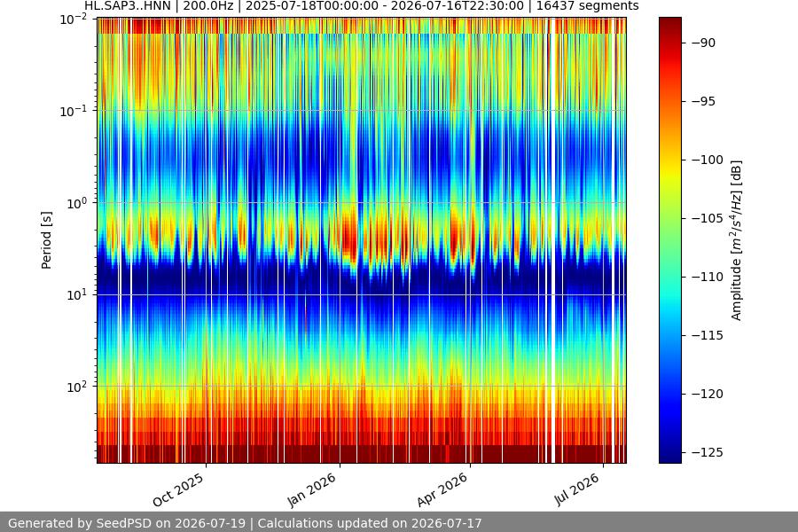This screenshot has height=532, width=798.
Task: Click the 'Amplitude [m²/s⁴/Hz] [dB]' colorbar label
Action: coord(737,240)
